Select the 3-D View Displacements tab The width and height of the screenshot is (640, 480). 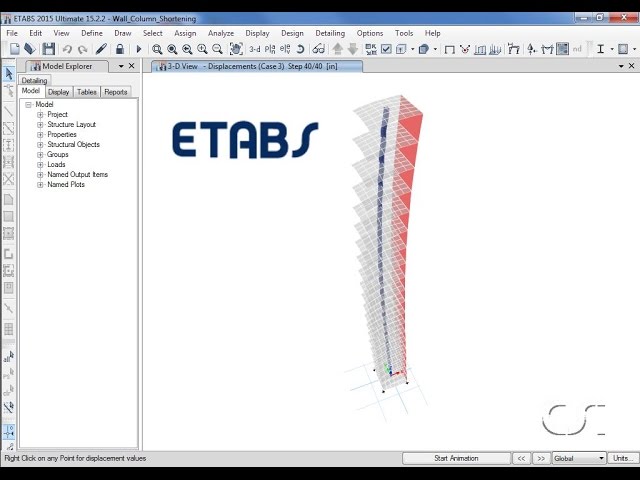pos(256,66)
